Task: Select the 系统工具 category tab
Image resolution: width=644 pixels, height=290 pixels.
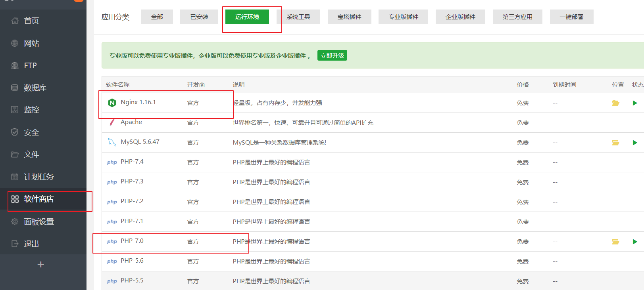Action: pyautogui.click(x=298, y=17)
